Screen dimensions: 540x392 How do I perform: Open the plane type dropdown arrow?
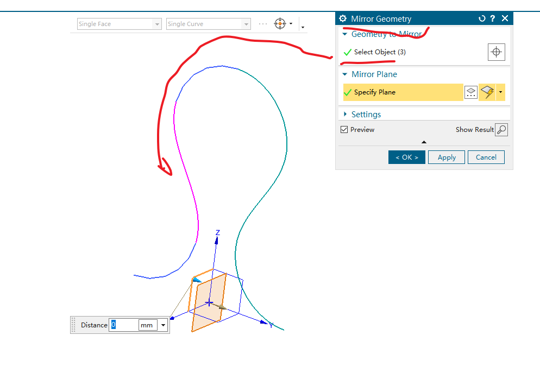point(500,92)
